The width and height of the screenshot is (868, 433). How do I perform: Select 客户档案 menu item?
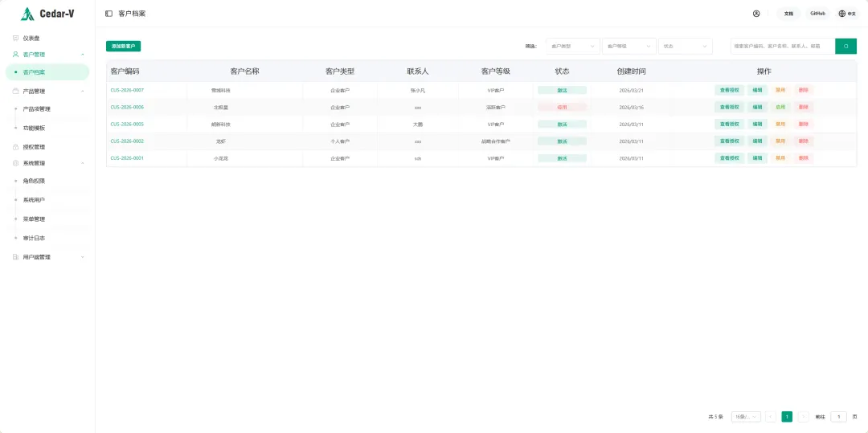click(47, 71)
